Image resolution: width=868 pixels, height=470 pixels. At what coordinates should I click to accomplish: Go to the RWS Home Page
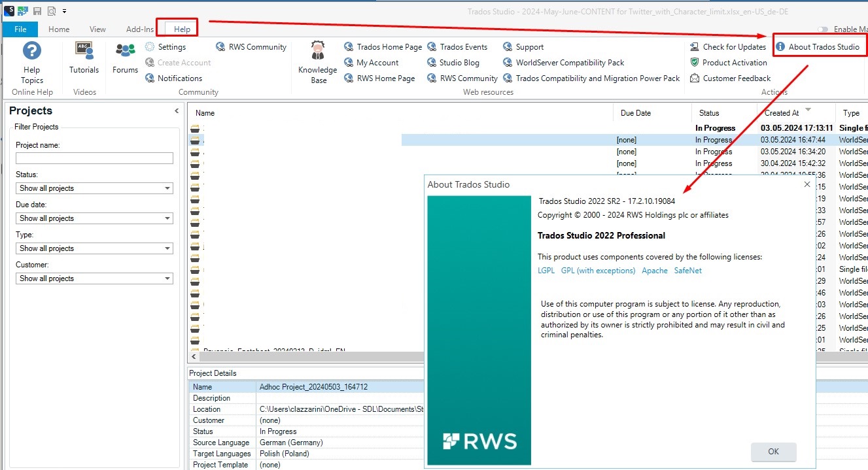pos(379,78)
